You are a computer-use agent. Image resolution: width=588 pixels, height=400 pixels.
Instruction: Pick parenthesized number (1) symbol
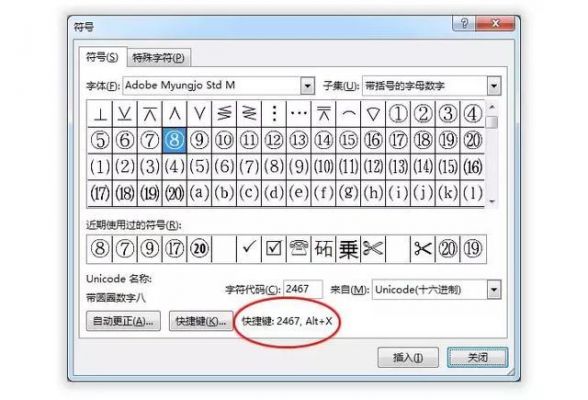coord(100,167)
